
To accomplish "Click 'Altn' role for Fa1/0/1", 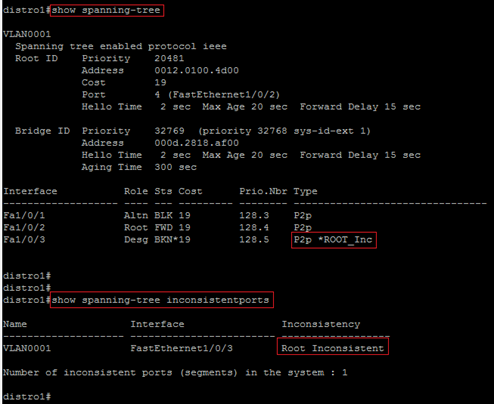I will tap(136, 215).
